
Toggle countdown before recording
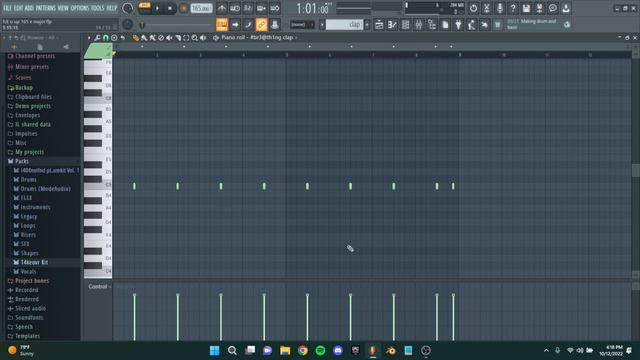(248, 8)
